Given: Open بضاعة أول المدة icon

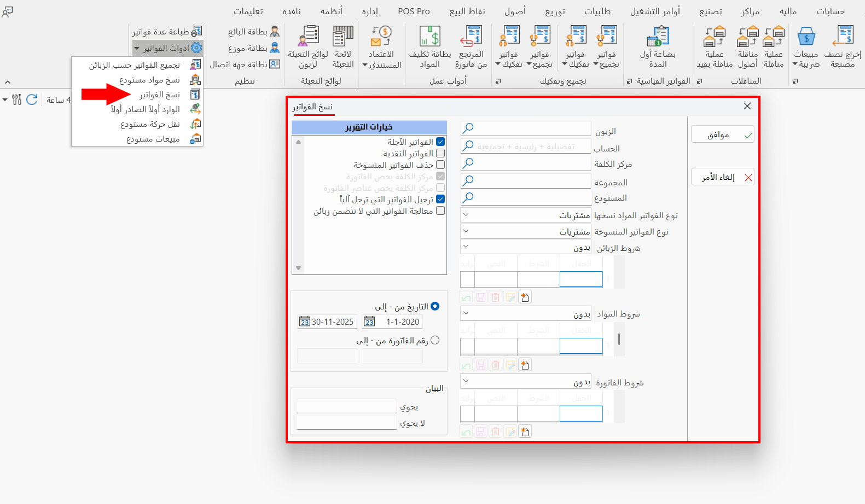Looking at the screenshot, I should pyautogui.click(x=658, y=36).
